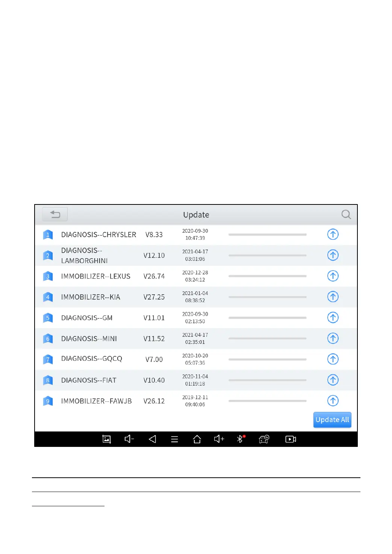Click the blue number 7 badge icon
Screen dimensions: 392x554
(x=48, y=360)
